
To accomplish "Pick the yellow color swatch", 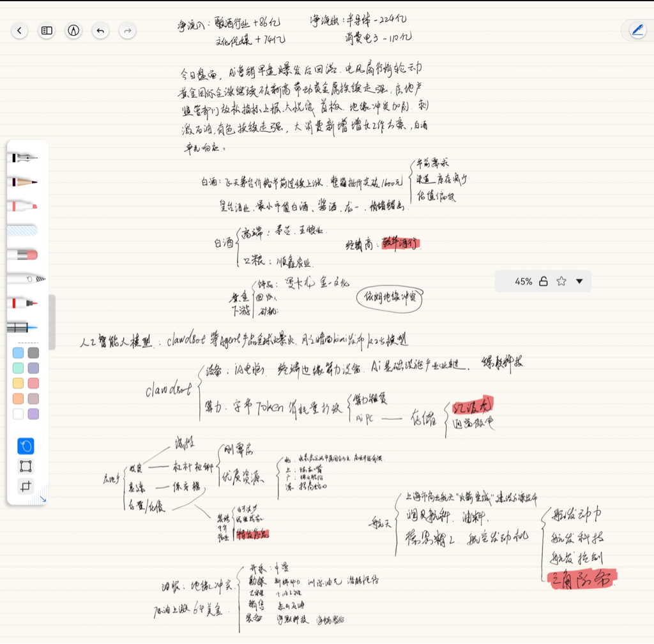I will tap(18, 384).
